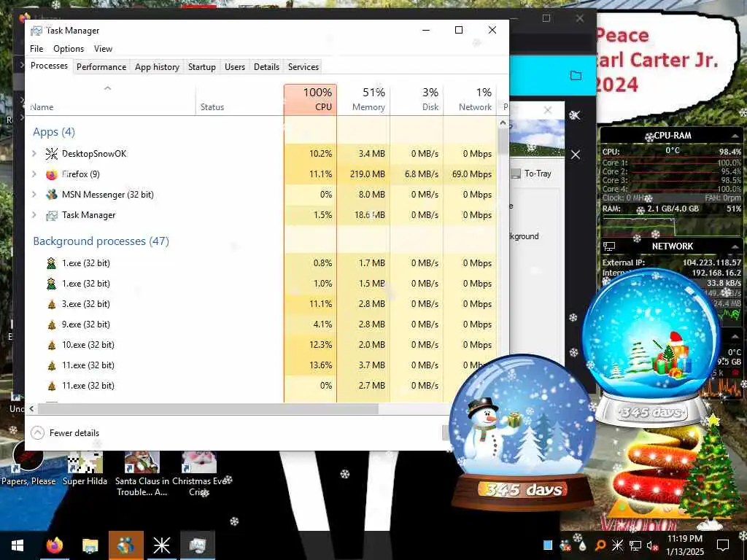The height and width of the screenshot is (560, 747).
Task: Open the Options menu
Action: pyautogui.click(x=69, y=49)
